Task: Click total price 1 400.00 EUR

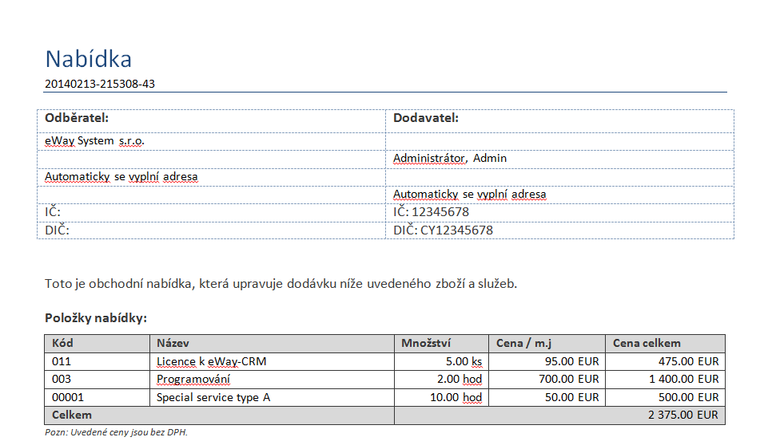Action: pyautogui.click(x=684, y=379)
